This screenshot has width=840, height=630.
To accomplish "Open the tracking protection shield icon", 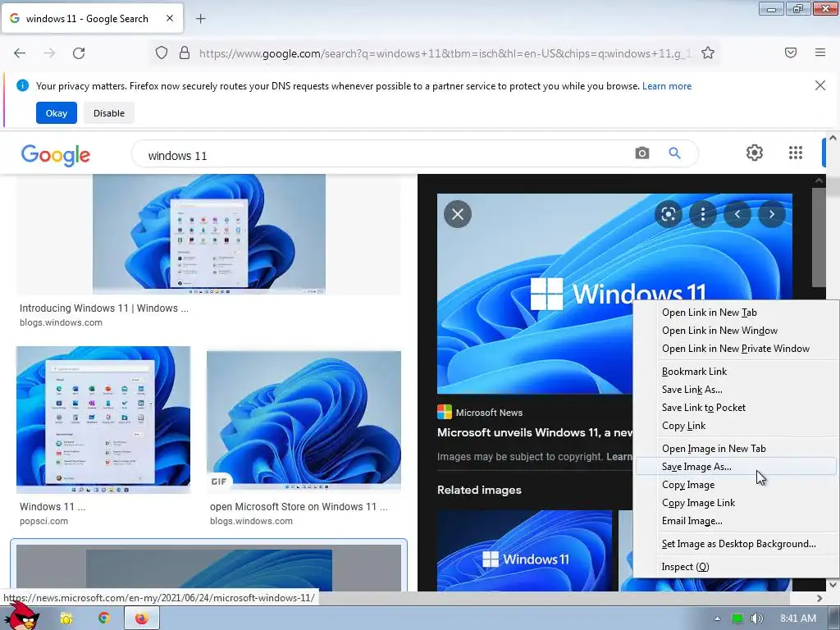I will pyautogui.click(x=162, y=52).
